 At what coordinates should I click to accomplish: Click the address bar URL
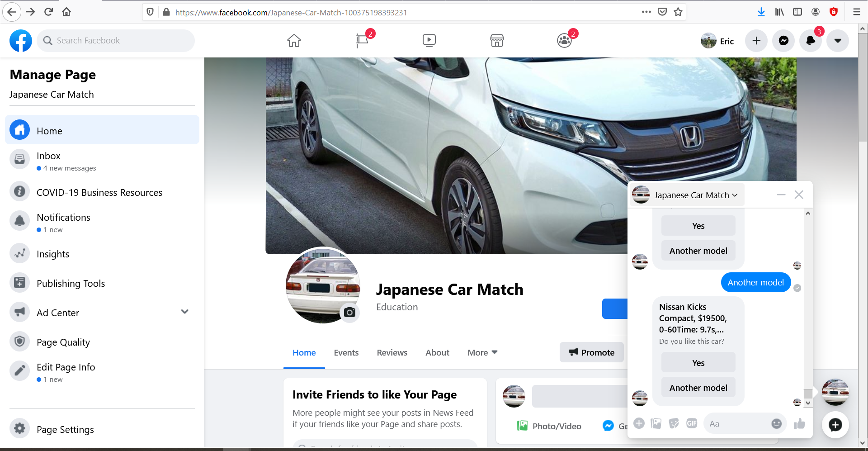(291, 13)
